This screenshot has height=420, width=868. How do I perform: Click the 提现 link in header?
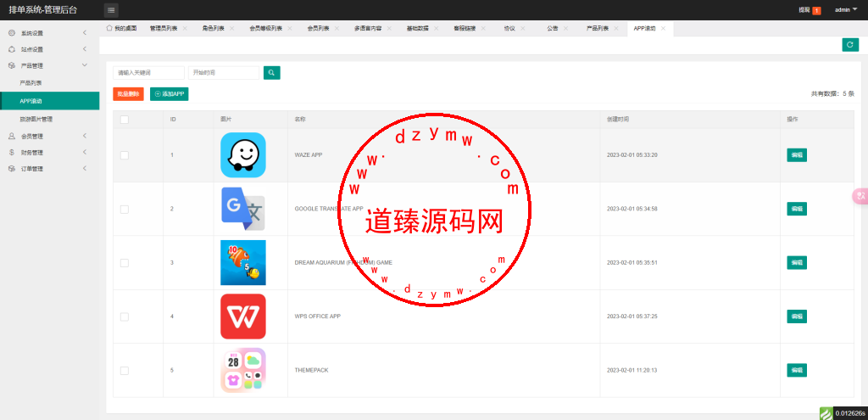point(804,10)
